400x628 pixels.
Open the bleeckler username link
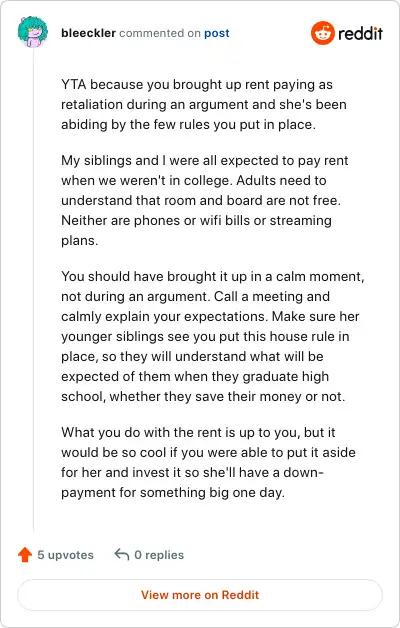88,33
